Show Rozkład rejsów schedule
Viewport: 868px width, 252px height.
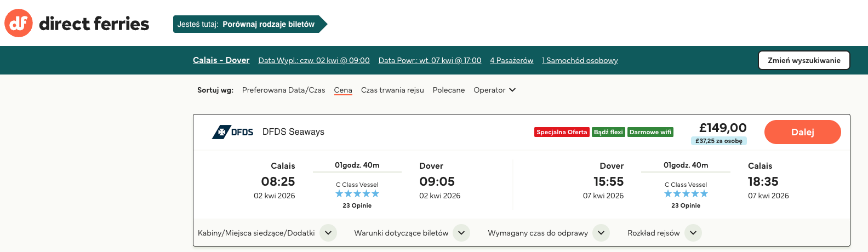click(693, 233)
